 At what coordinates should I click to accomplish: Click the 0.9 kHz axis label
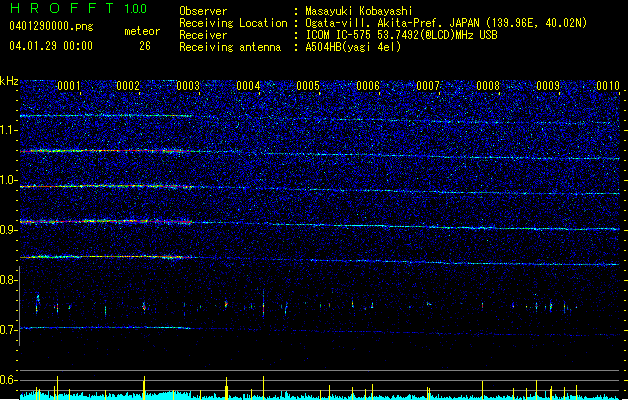[x=9, y=230]
